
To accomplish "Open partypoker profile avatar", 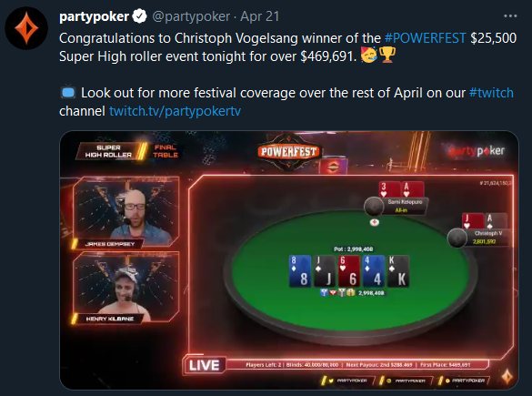I will pos(26,28).
